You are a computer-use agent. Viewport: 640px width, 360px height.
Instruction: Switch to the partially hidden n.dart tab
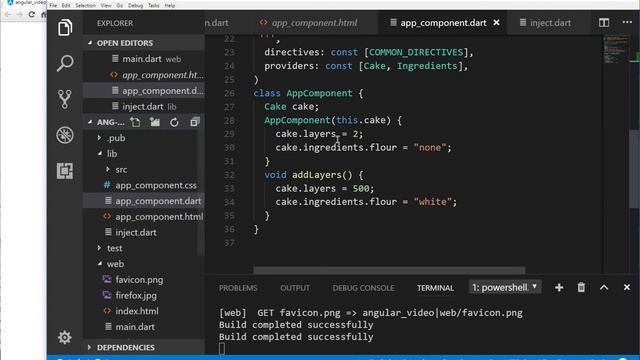pos(217,23)
